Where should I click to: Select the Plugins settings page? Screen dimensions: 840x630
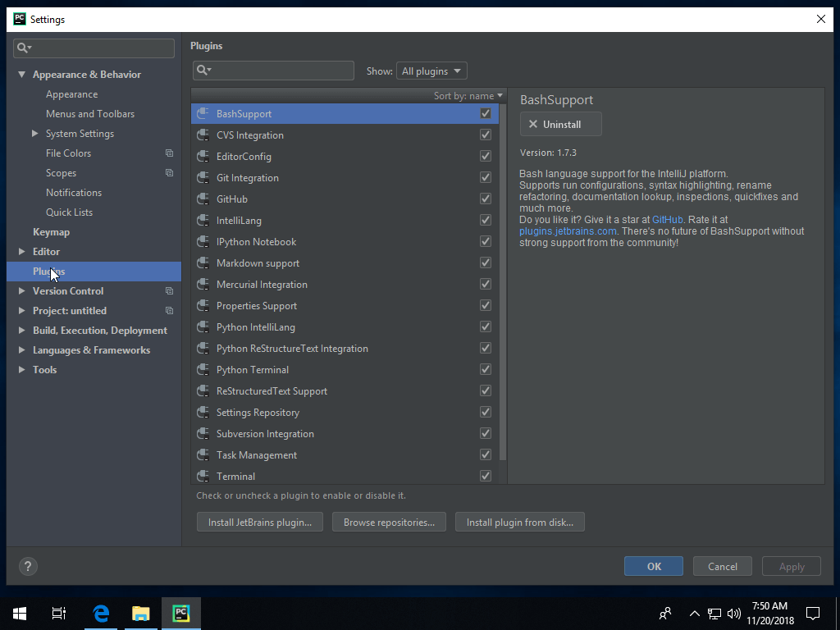point(94,272)
